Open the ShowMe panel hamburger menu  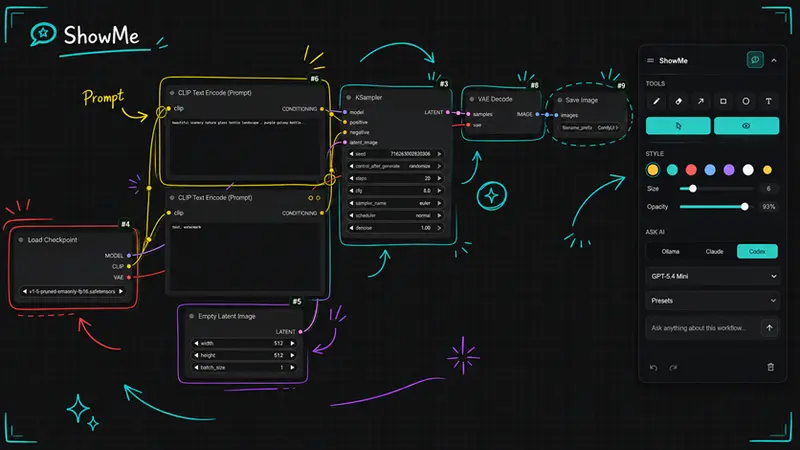pos(651,60)
